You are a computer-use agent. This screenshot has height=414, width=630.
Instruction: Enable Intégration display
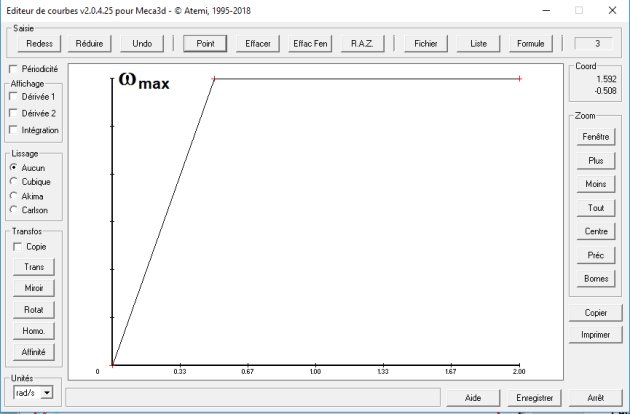(13, 130)
